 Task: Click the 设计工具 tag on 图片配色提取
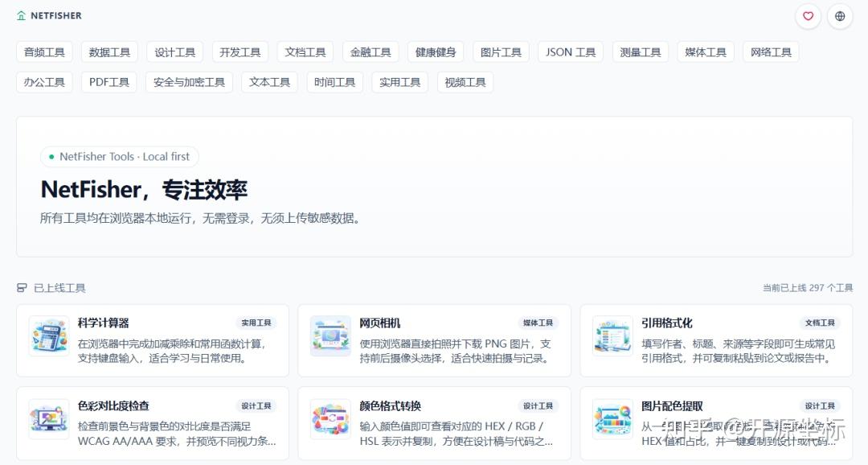point(820,405)
